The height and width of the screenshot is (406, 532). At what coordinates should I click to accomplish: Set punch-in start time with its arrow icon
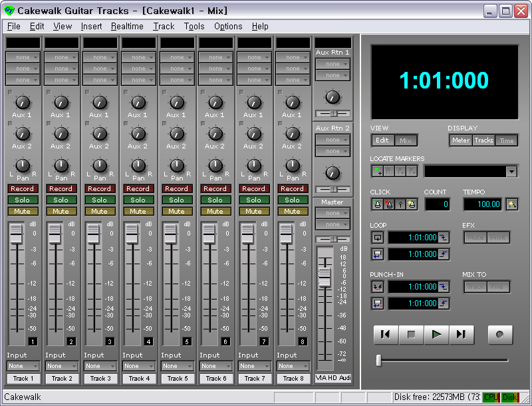tap(443, 287)
